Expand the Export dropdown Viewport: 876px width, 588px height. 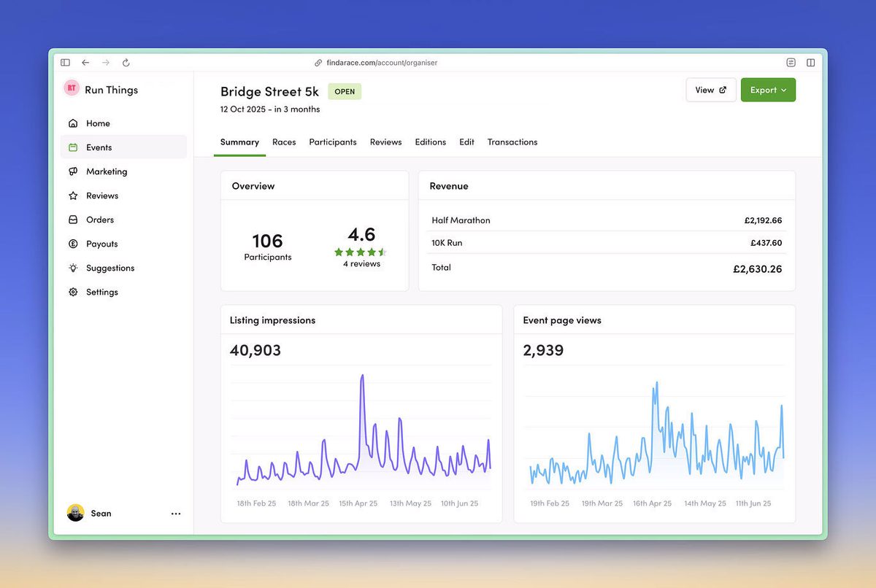point(768,90)
